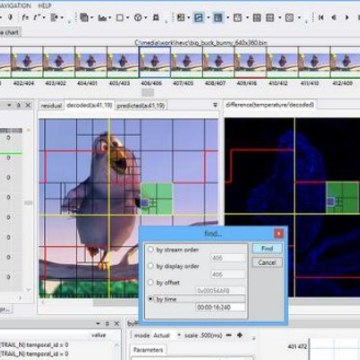Image resolution: width=360 pixels, height=360 pixels.
Task: Click Cancel in find dialog
Action: (x=267, y=263)
